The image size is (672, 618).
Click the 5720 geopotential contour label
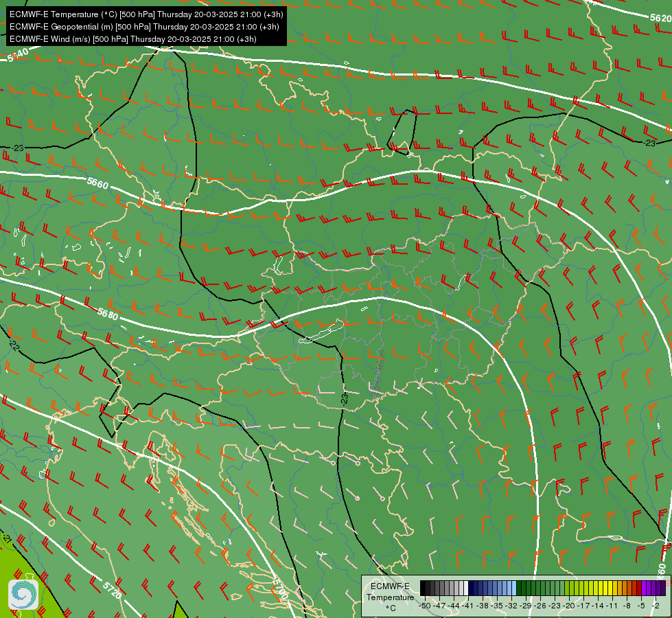(x=113, y=590)
